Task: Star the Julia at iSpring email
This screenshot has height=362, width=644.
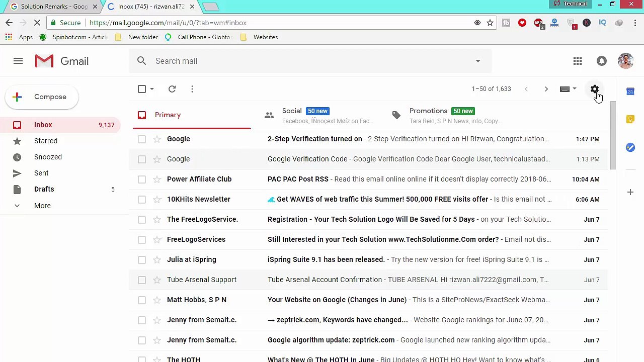Action: pyautogui.click(x=157, y=259)
